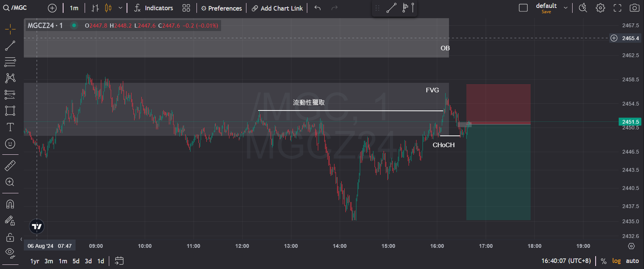The image size is (644, 269).
Task: Expand the chart style dropdown arrow
Action: [x=120, y=8]
